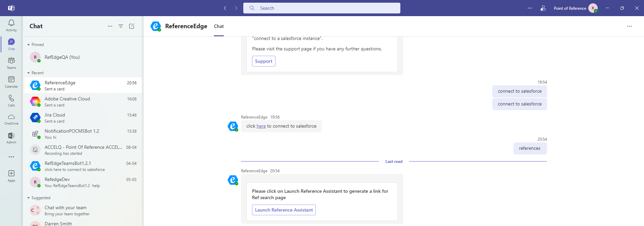The image size is (644, 226).
Task: Start a new chat with compose icon
Action: coord(132,26)
